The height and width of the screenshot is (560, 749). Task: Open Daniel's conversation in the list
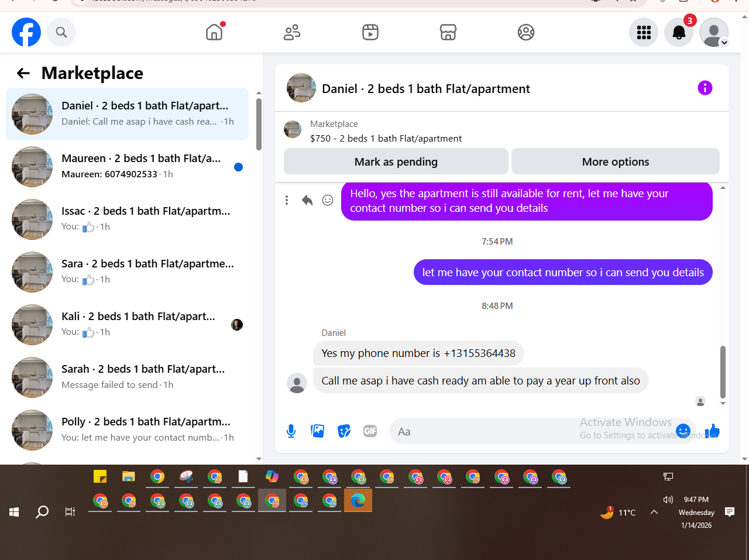pyautogui.click(x=127, y=114)
